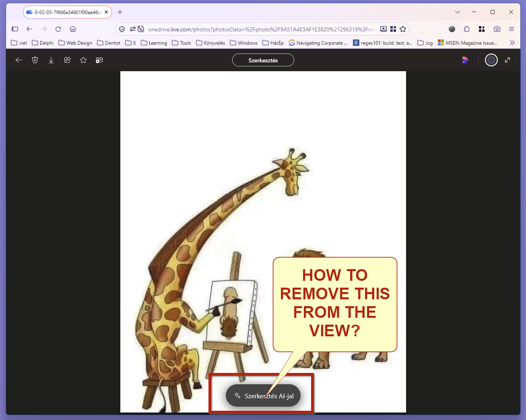Open HázÉp bookmarks folder
This screenshot has height=420, width=526.
point(273,43)
